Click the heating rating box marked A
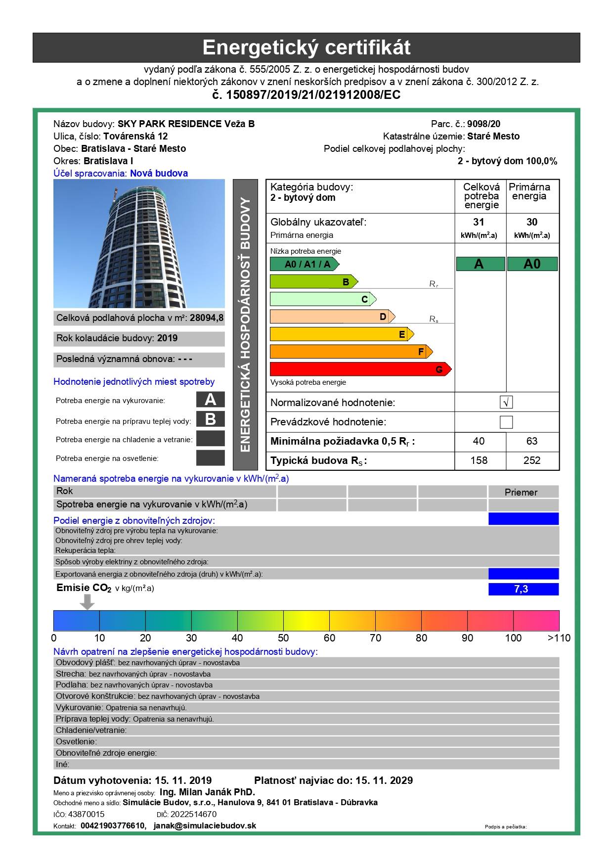This screenshot has height=868, width=613. pyautogui.click(x=210, y=400)
